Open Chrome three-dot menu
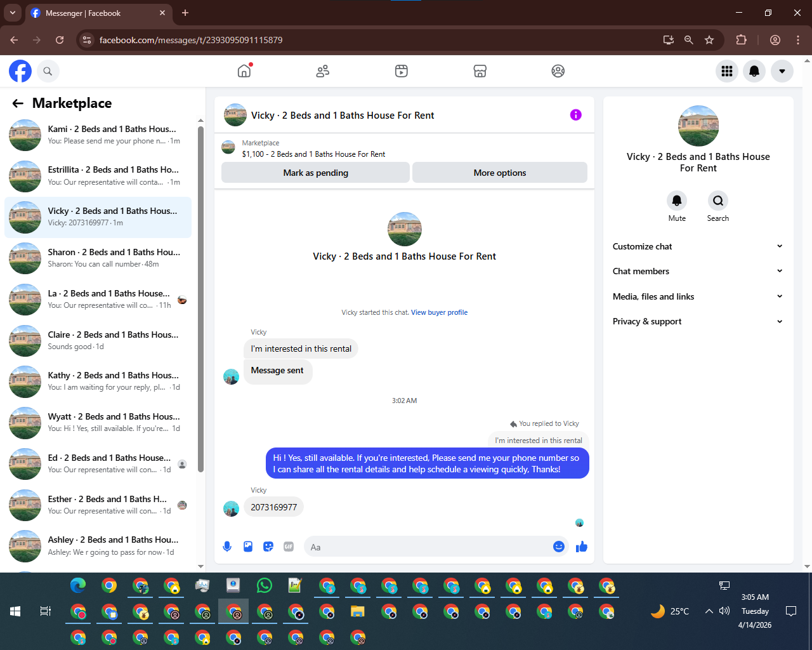Screen dimensions: 812x650 click(798, 40)
